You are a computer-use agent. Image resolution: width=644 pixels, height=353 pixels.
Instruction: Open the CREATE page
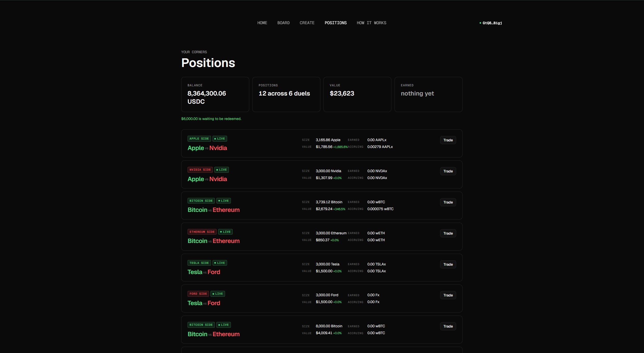coord(307,23)
